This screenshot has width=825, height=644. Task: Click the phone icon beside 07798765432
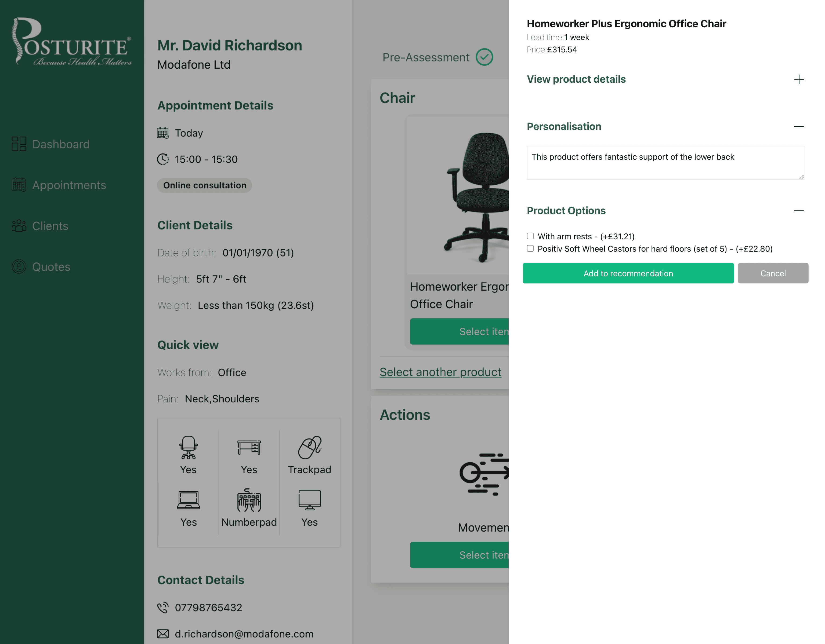click(163, 608)
